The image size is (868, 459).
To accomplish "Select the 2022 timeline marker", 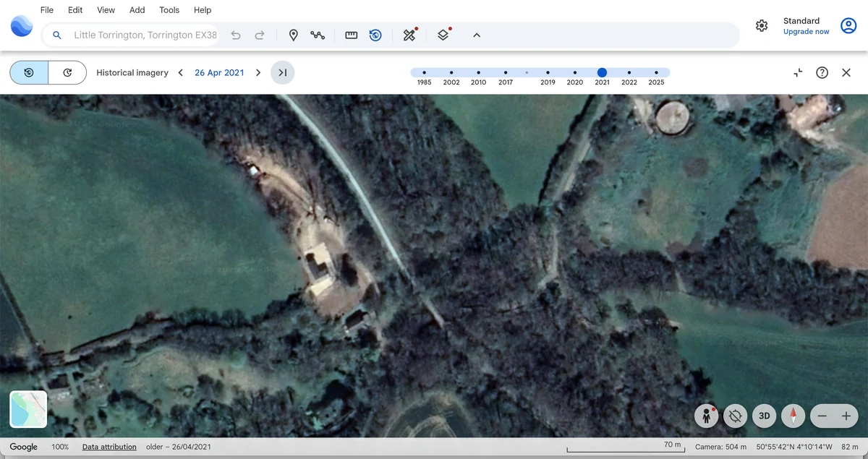I will (629, 72).
